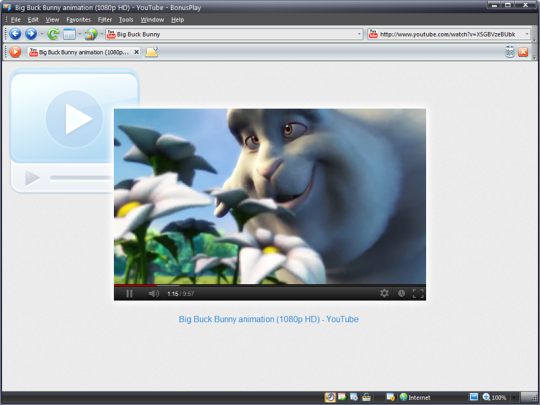The width and height of the screenshot is (540, 405).
Task: Click the orange close-all icon on tab bar
Action: click(523, 52)
